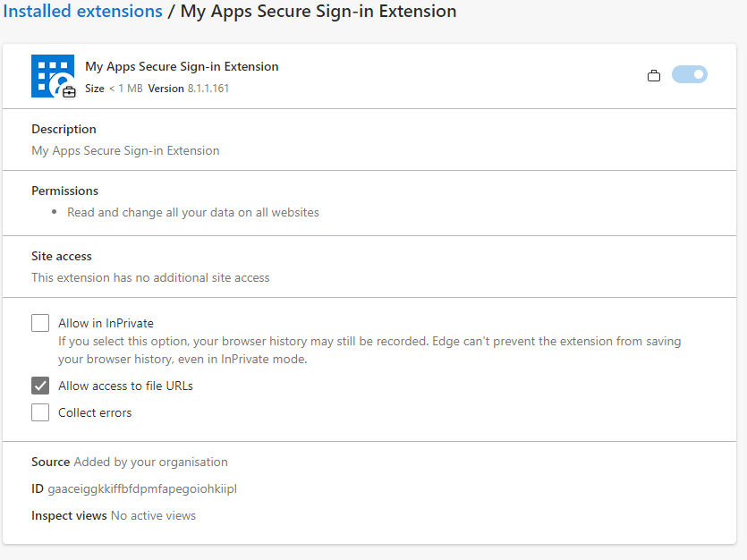
Task: Click 'This extension has no additional site access'
Action: 150,277
